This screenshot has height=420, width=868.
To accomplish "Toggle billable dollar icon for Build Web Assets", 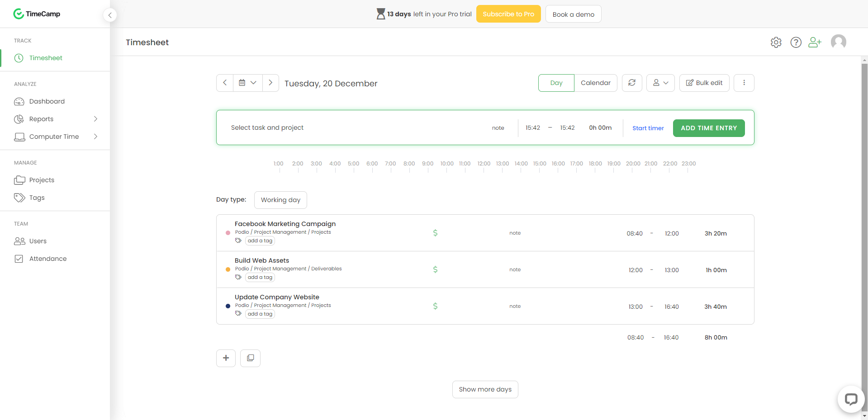I will pyautogui.click(x=435, y=269).
